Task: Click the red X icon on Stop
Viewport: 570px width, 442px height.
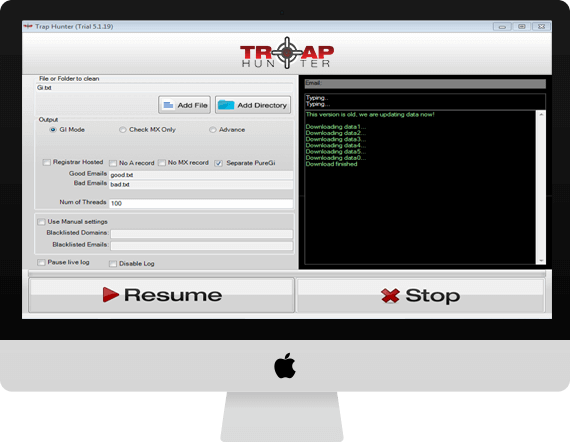Action: (390, 296)
